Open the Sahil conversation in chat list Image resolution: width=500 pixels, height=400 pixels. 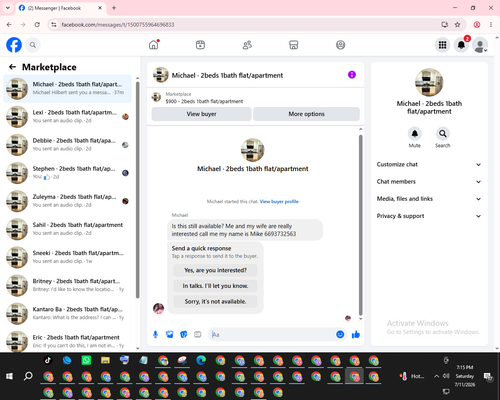(x=67, y=229)
